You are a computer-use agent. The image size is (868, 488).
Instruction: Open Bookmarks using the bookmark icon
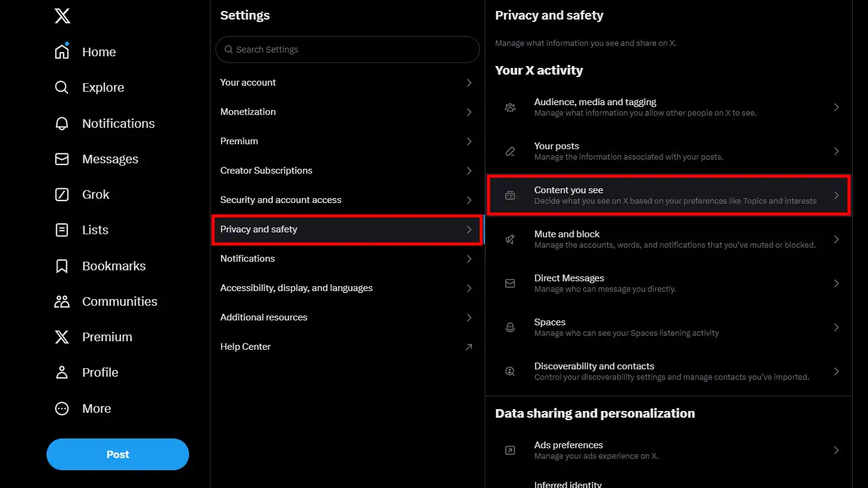pyautogui.click(x=62, y=265)
